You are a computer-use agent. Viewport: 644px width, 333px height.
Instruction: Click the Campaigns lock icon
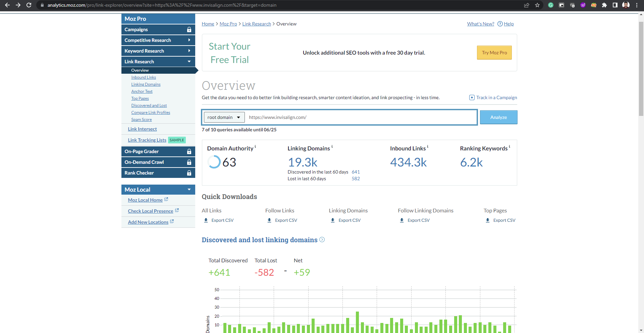189,29
